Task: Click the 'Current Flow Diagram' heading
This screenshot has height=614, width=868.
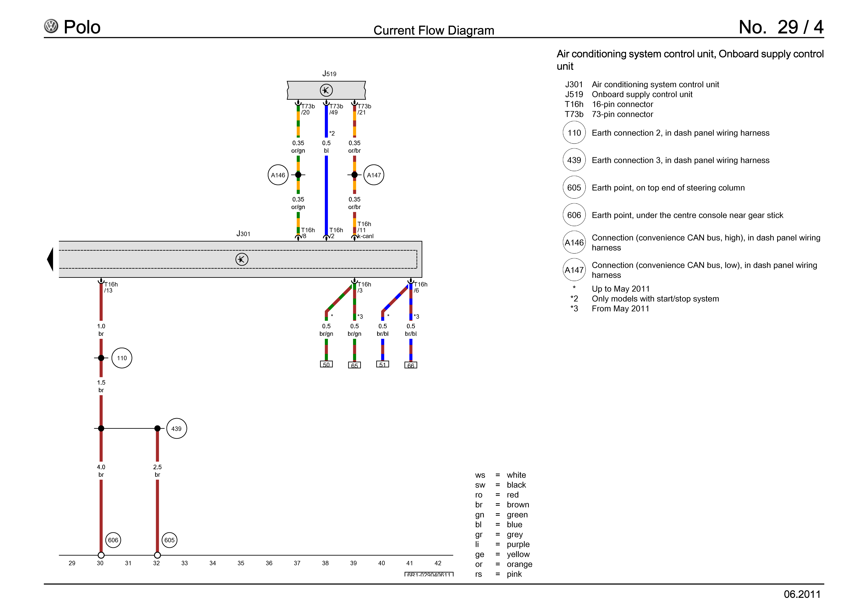Action: [x=434, y=30]
